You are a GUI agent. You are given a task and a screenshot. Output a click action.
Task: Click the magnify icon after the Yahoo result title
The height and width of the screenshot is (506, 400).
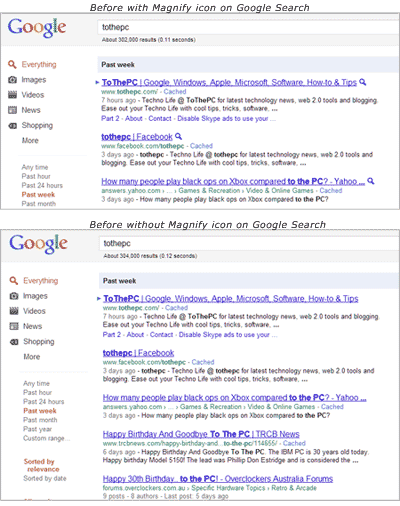pos(371,181)
